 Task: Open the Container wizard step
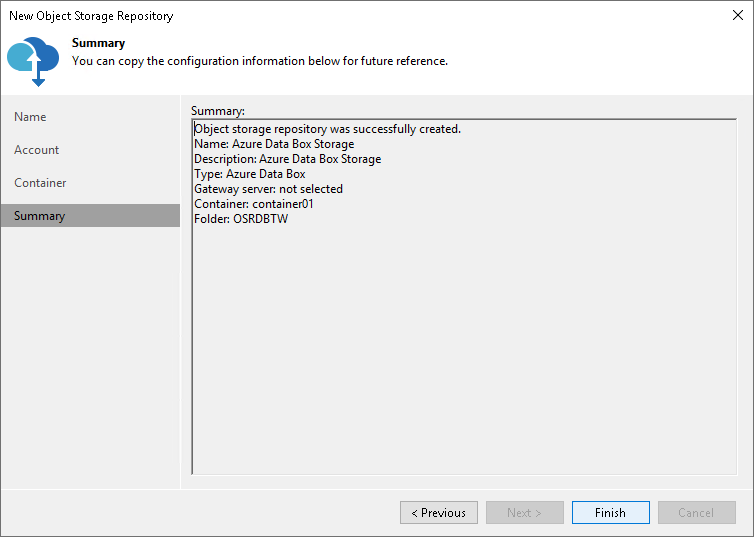[40, 183]
